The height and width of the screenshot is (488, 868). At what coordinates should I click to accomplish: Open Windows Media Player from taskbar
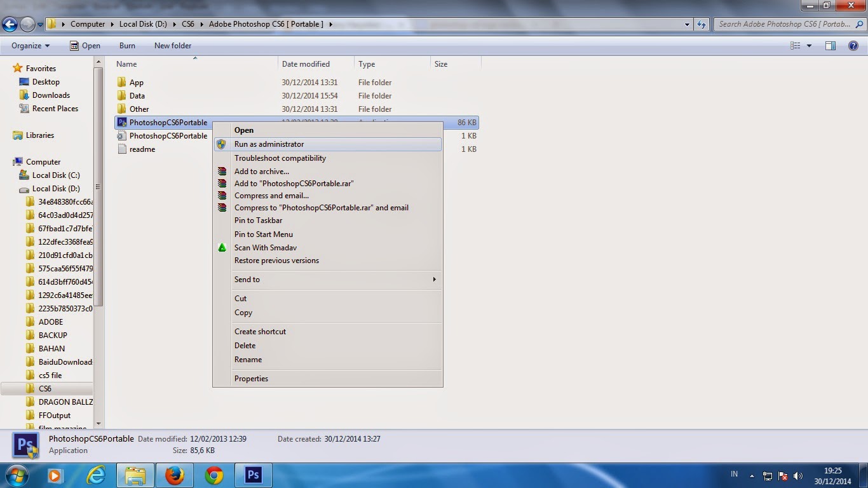pyautogui.click(x=55, y=475)
